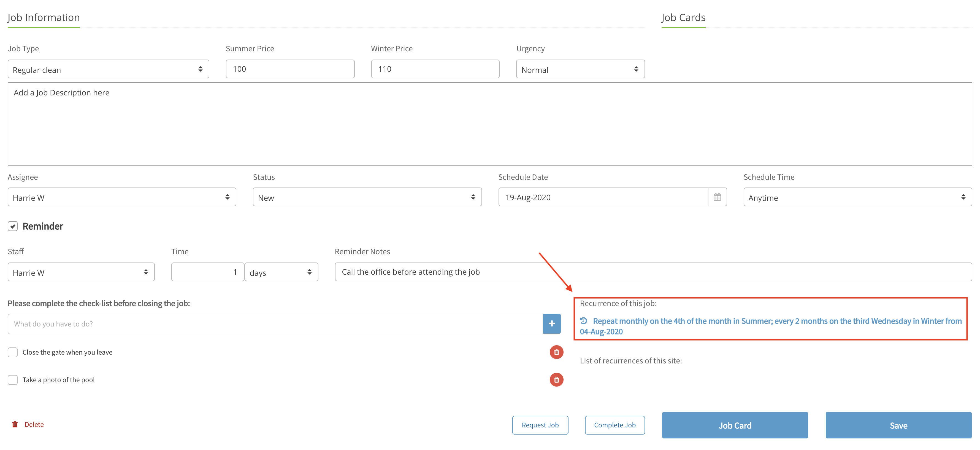Click the recurrence repeat icon

point(584,321)
